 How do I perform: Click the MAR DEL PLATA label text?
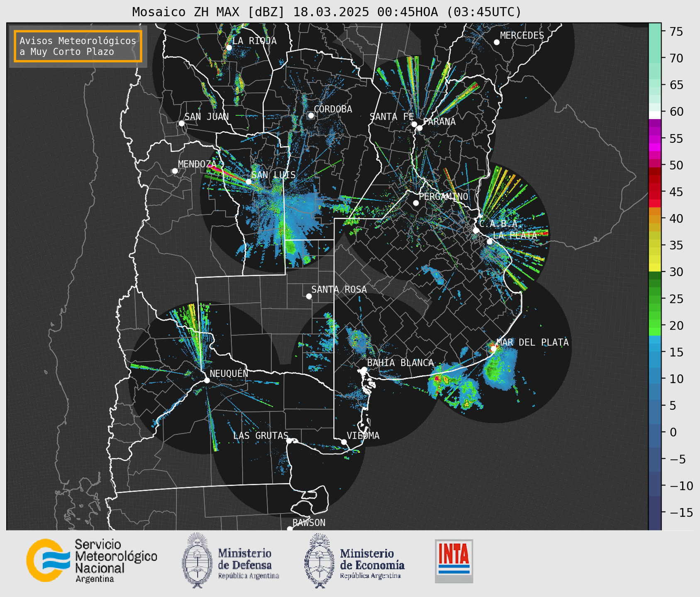click(x=532, y=342)
